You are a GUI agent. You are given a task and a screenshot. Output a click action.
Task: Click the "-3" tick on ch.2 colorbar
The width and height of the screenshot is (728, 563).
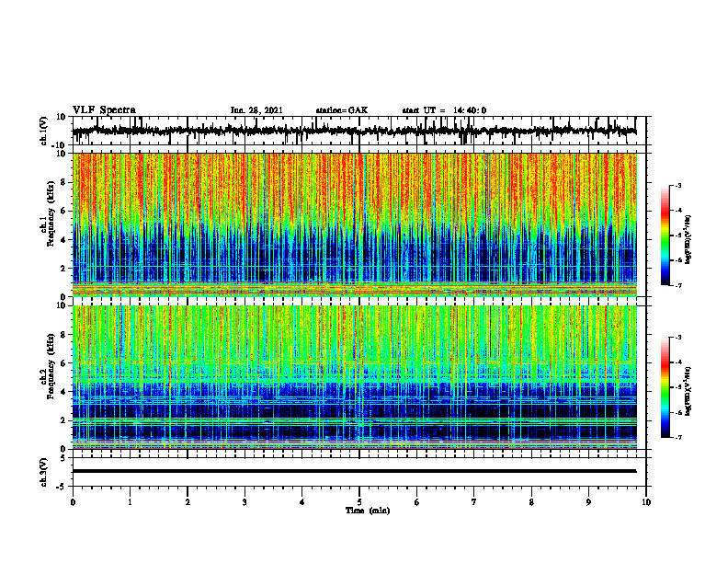pyautogui.click(x=677, y=338)
